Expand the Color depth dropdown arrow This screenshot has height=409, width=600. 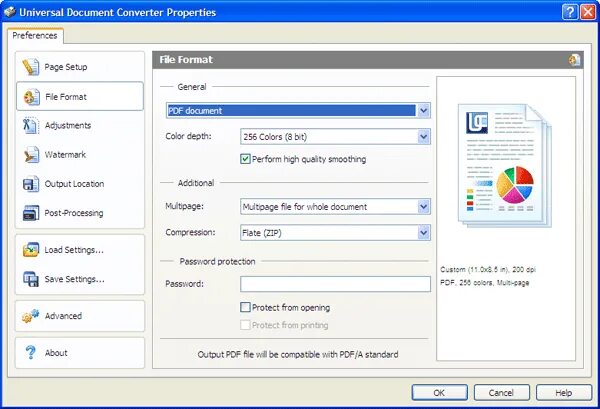[x=423, y=137]
